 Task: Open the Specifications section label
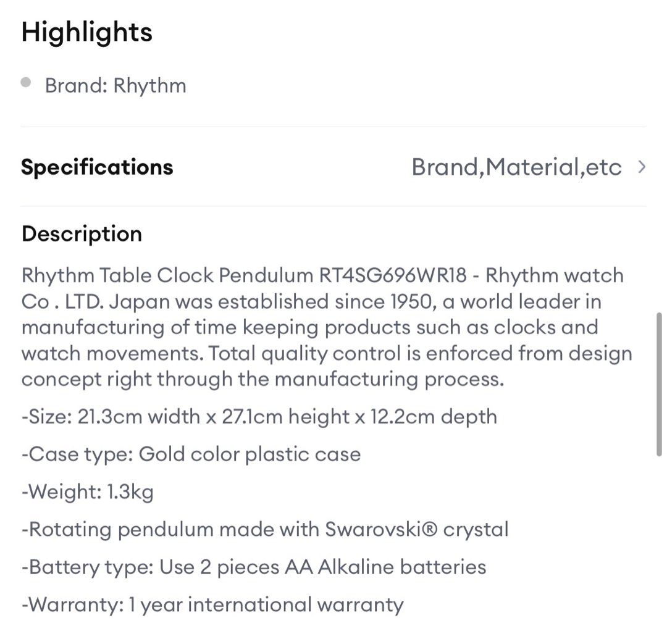pyautogui.click(x=97, y=167)
